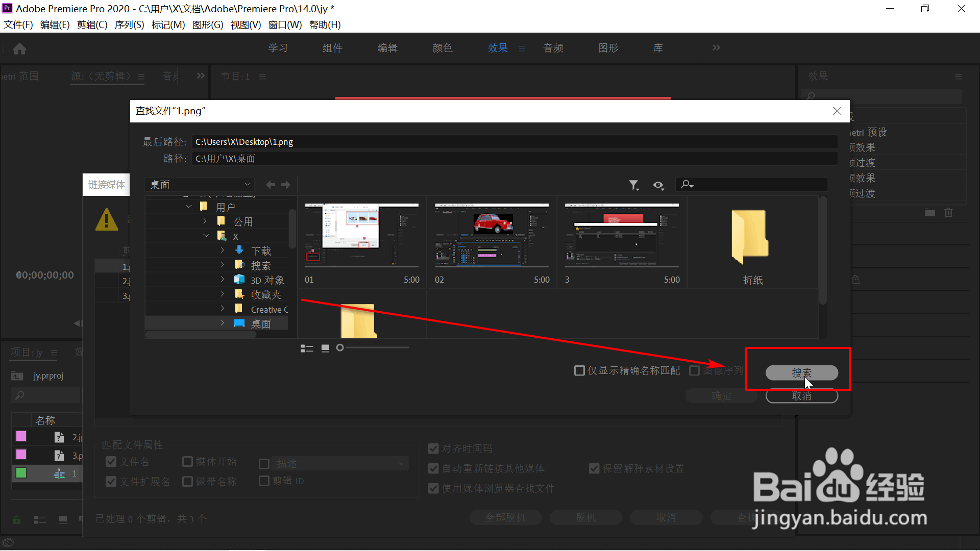Expand the 下载 tree folder

point(223,250)
